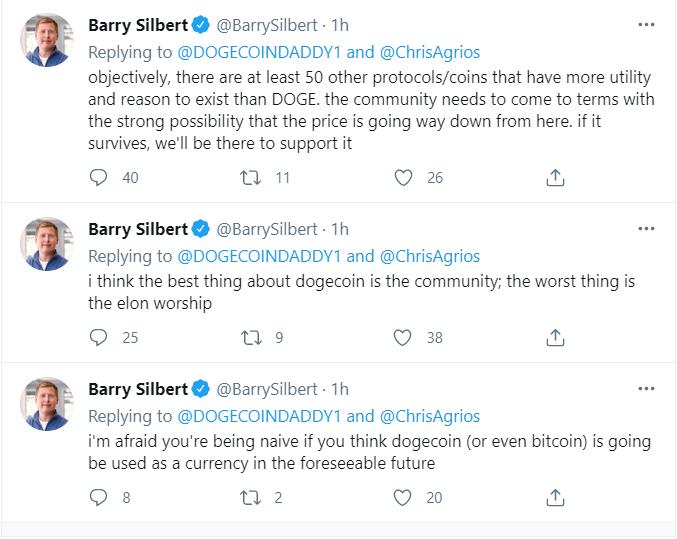Reply to the elon worship tweet
Viewport: 677px width, 539px height.
(x=98, y=338)
